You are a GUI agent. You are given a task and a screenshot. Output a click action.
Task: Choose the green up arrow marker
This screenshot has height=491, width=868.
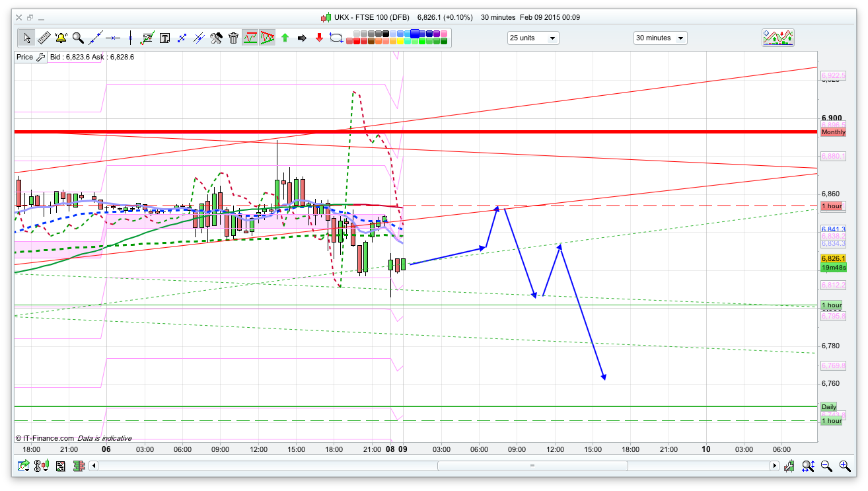(285, 38)
